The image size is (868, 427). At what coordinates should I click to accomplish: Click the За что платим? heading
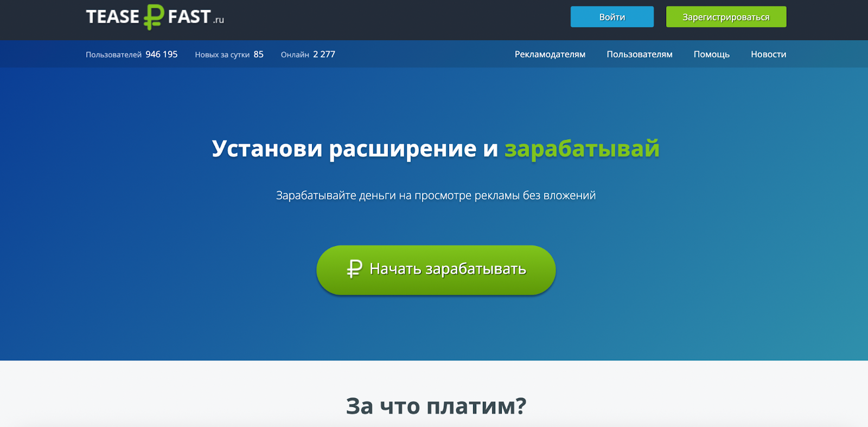coord(436,405)
